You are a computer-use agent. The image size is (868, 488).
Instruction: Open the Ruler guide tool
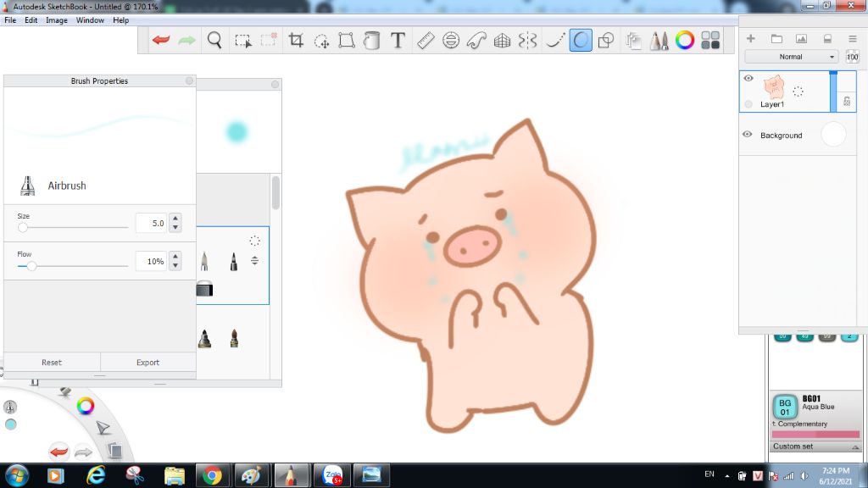click(x=426, y=41)
